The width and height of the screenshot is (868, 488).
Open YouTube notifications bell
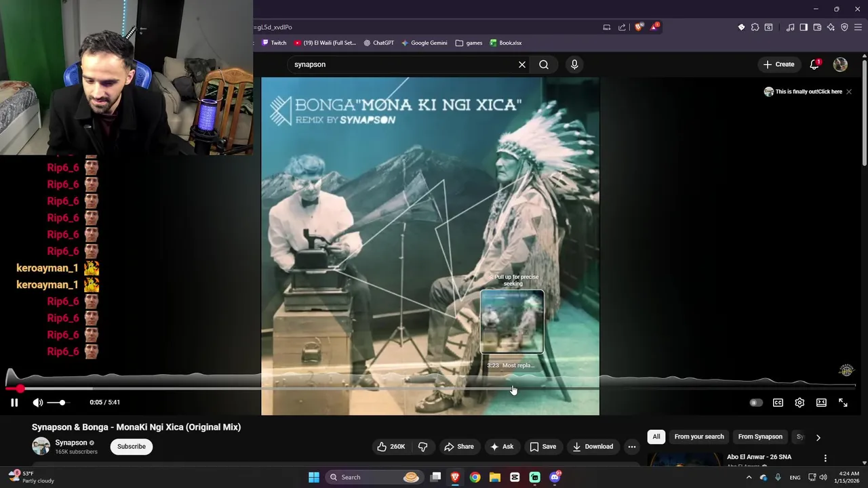tap(814, 64)
